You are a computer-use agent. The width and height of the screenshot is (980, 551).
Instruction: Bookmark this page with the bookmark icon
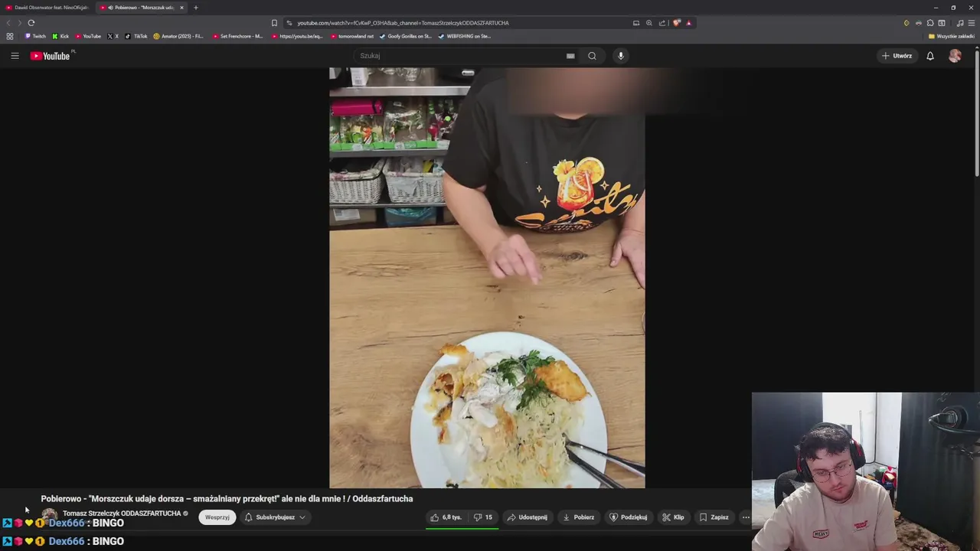(x=274, y=23)
